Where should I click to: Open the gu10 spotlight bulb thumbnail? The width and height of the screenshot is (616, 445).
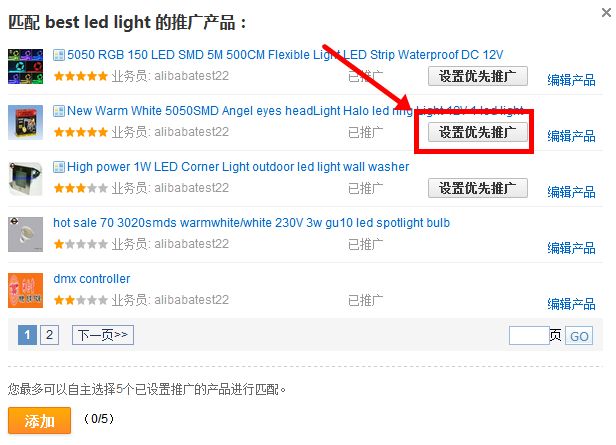[26, 234]
